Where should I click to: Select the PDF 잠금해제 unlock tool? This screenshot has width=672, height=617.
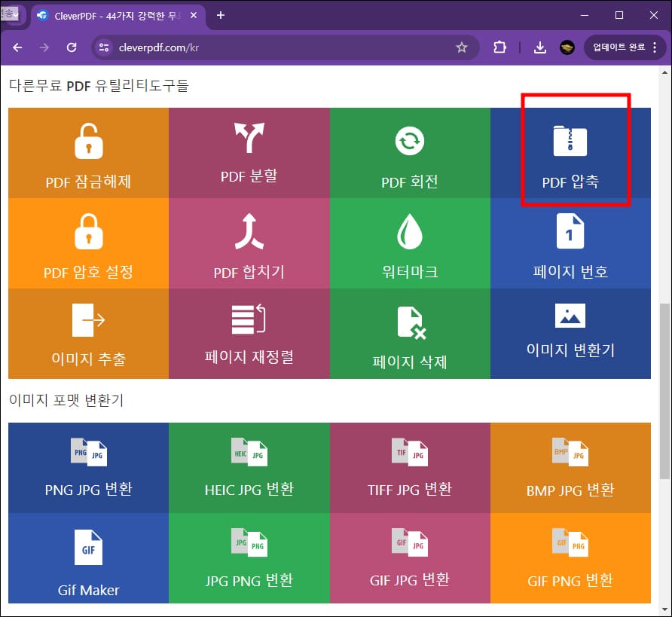click(88, 153)
